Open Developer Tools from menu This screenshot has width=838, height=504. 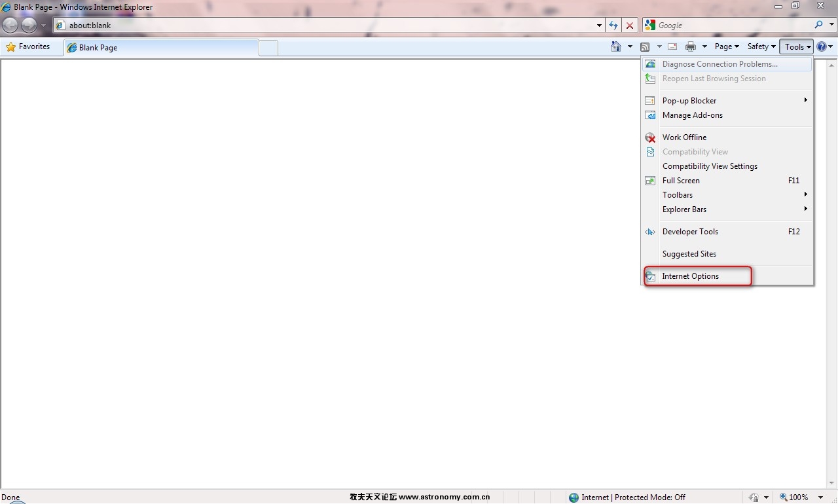click(727, 232)
